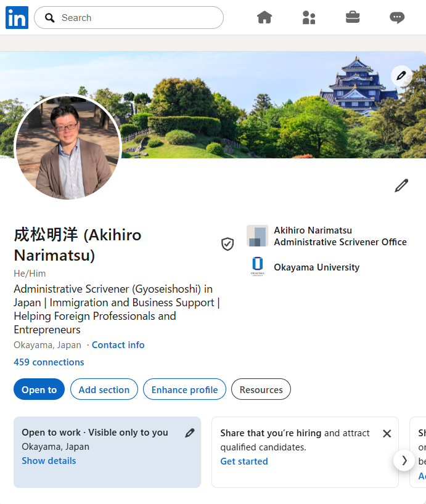Click the magnifier icon in search box
Image resolution: width=426 pixels, height=504 pixels.
point(49,18)
